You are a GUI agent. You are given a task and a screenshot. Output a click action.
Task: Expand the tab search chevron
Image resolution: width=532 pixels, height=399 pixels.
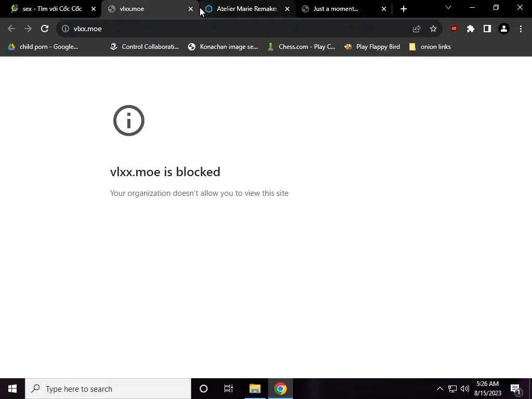[448, 7]
